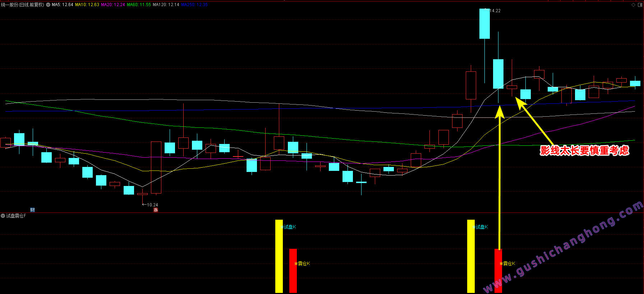Select the MA120: 12.14 label
This screenshot has width=644, height=294.
point(166,5)
